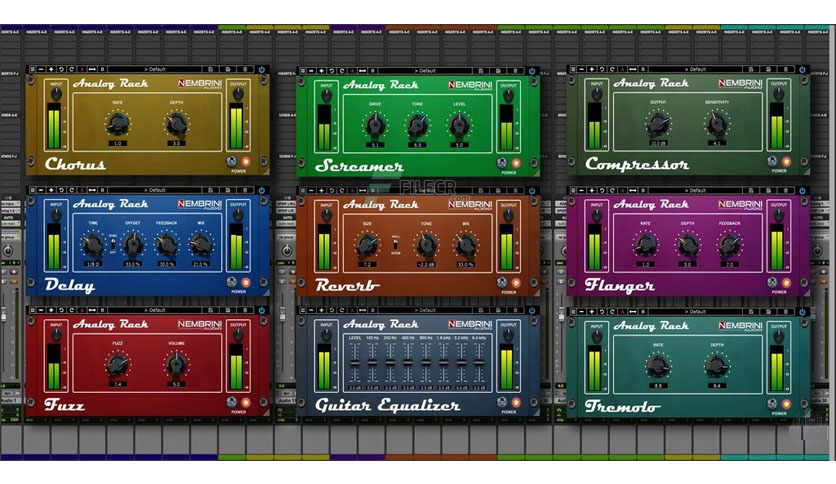
Task: Open the Default preset list in Flanger
Action: coord(696,190)
